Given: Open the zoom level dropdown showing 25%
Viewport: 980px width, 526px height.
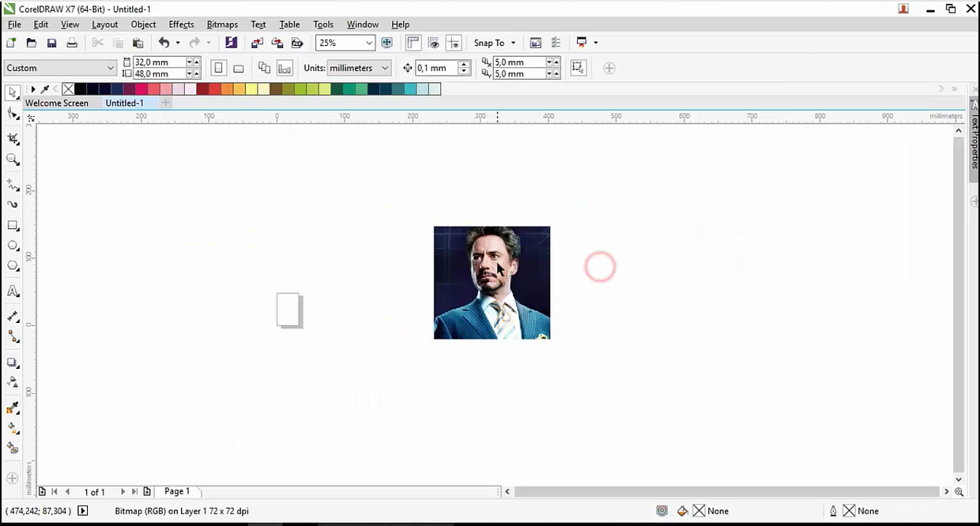Looking at the screenshot, I should pos(367,43).
